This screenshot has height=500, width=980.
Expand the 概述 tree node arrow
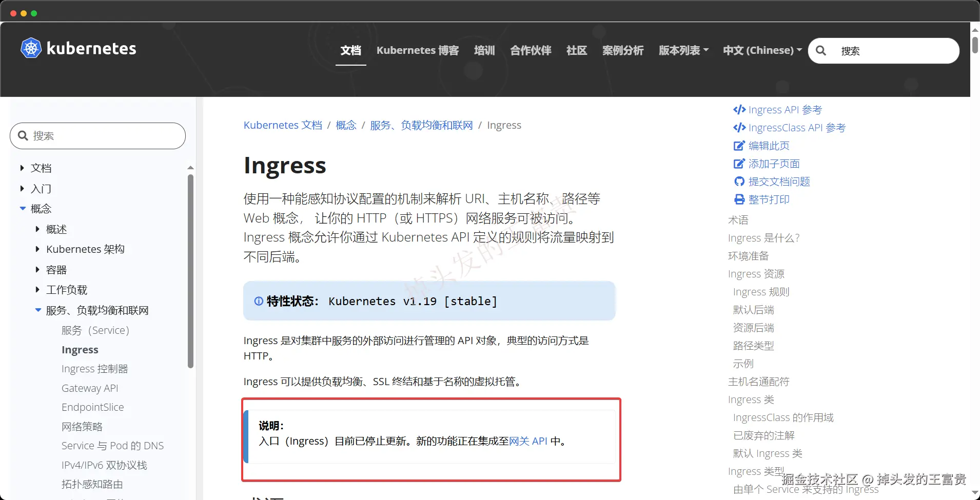(37, 229)
